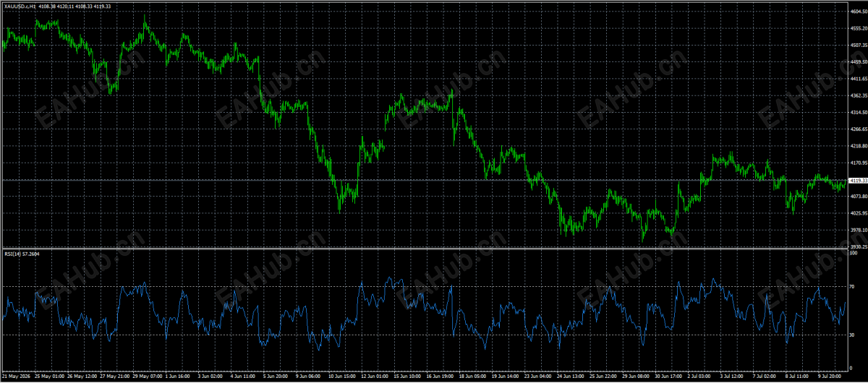Click the 4170.95 price axis label
The image size is (868, 383).
[859, 163]
